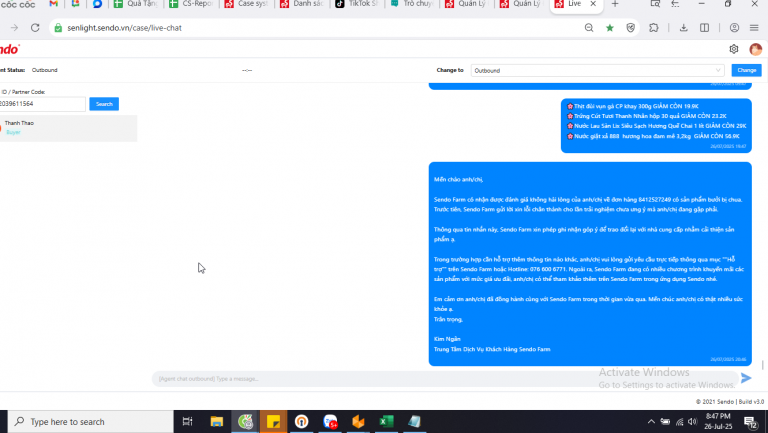Viewport: 768px width, 433px height.
Task: Click the Sendo logo
Action: pos(10,49)
